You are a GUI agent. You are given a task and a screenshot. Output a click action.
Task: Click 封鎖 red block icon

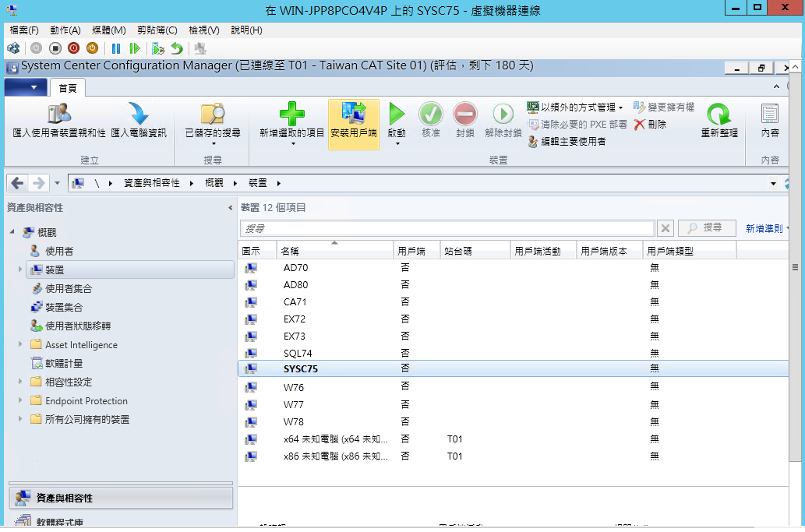(465, 114)
